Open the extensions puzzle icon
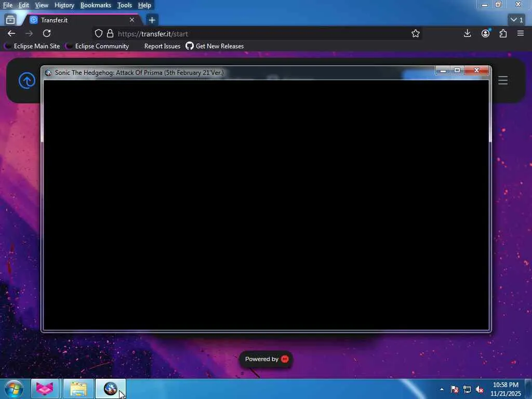 tap(503, 33)
